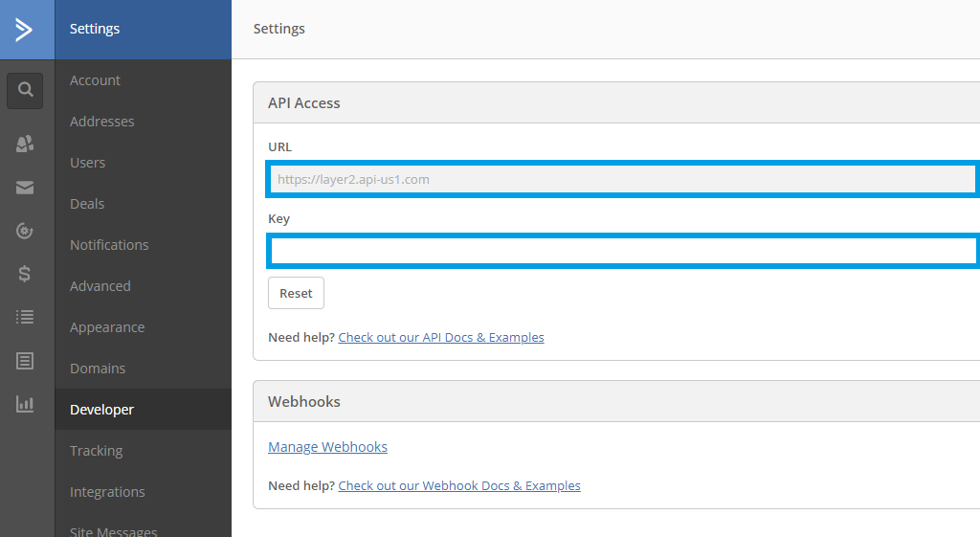Open Lists using the bulleted list icon

click(x=25, y=317)
